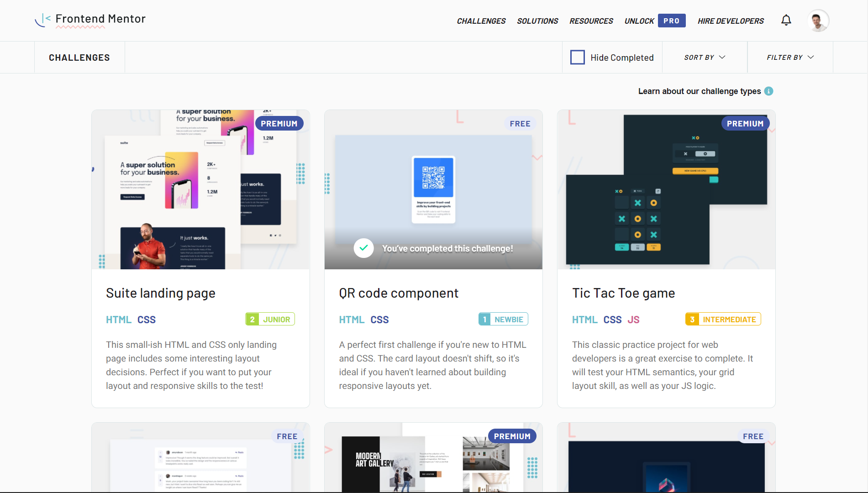Click JS tag on Tic Tac Toe game
Image resolution: width=868 pixels, height=493 pixels.
click(633, 320)
